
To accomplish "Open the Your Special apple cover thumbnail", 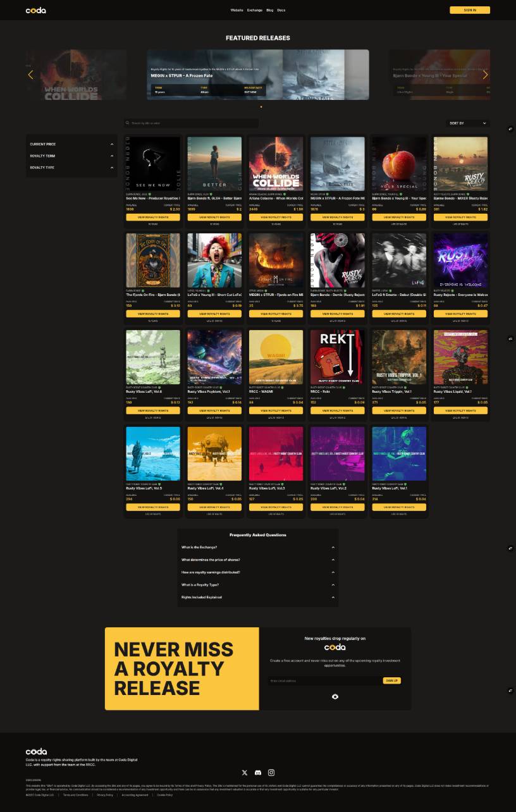I will (x=399, y=164).
